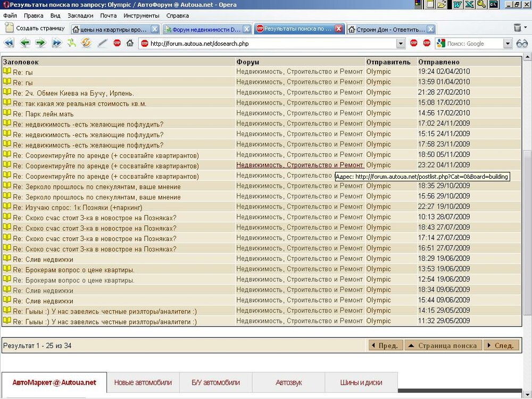The height and width of the screenshot is (399, 532).
Task: Click the Word icon in Office shortcut bar
Action: [x=458, y=4]
